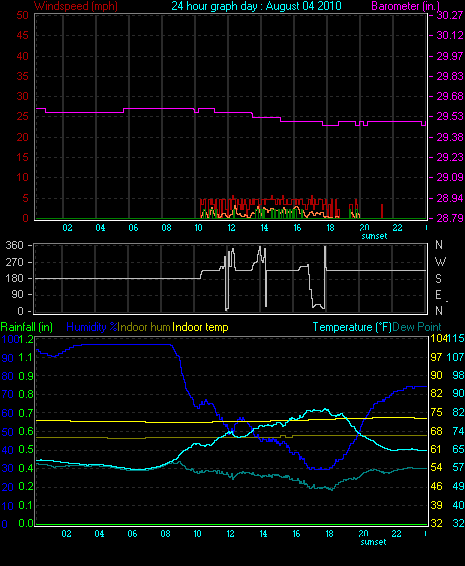This screenshot has width=465, height=566.
Task: Click yellow indoor temp scale value 39
Action: [x=436, y=505]
